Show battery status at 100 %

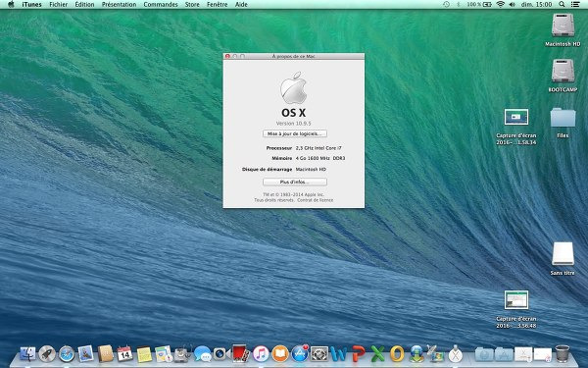pos(479,5)
